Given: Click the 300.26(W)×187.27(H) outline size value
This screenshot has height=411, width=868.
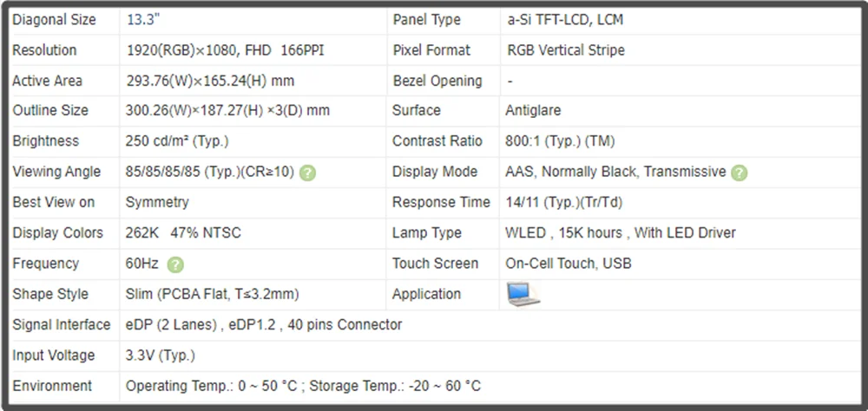Looking at the screenshot, I should (227, 111).
